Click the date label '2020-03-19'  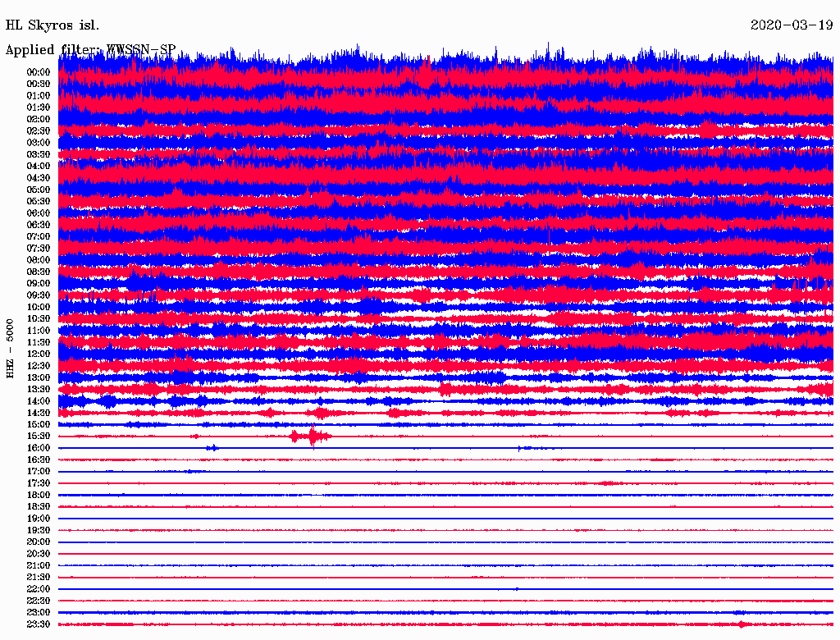pyautogui.click(x=792, y=25)
